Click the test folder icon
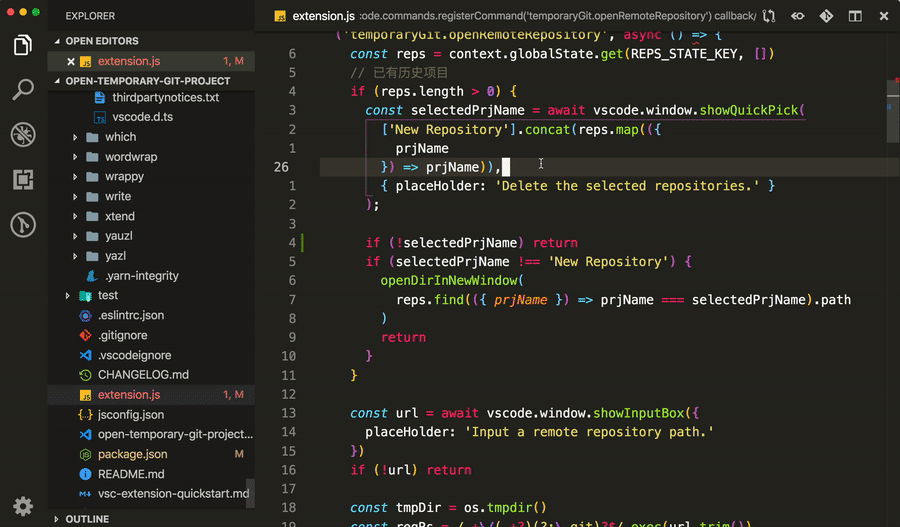 (x=85, y=296)
